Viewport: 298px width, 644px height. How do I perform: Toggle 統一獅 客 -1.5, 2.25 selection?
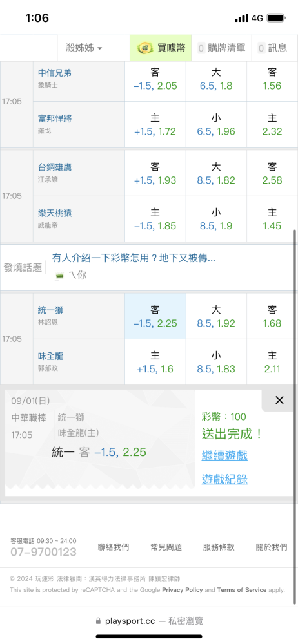155,317
